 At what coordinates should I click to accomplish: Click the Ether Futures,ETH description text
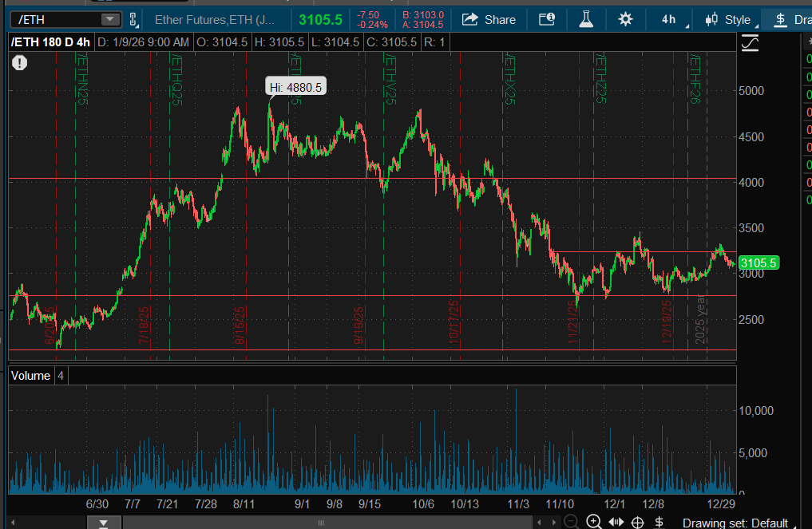(215, 20)
